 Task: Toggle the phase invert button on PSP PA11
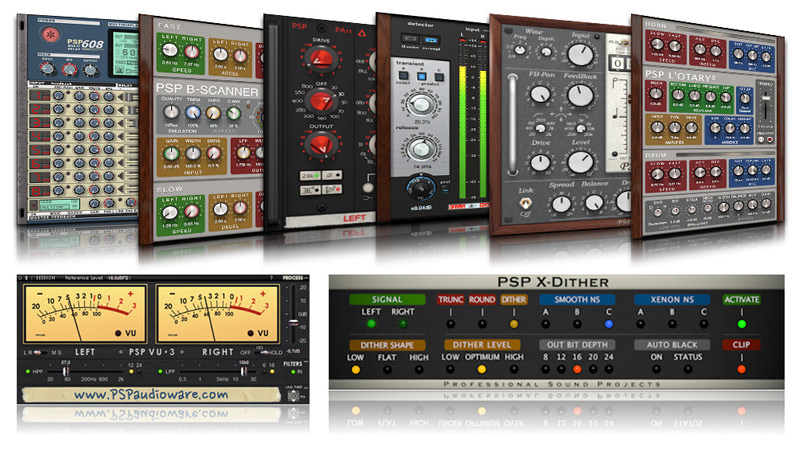click(x=332, y=175)
